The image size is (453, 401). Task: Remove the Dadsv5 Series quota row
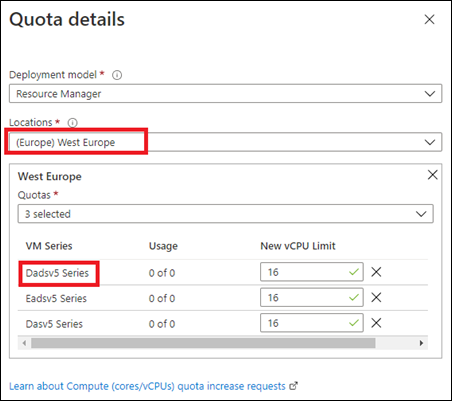[x=376, y=272]
